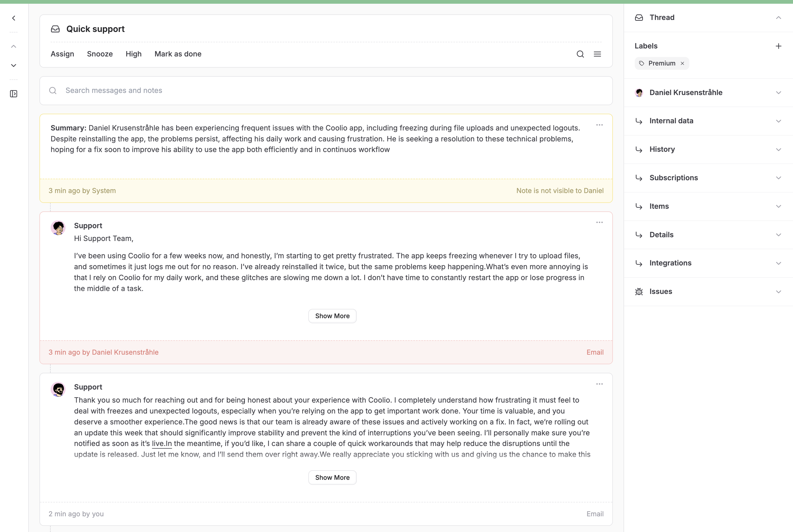Click Snooze in the thread toolbar
Screen dimensions: 793x532
point(100,54)
